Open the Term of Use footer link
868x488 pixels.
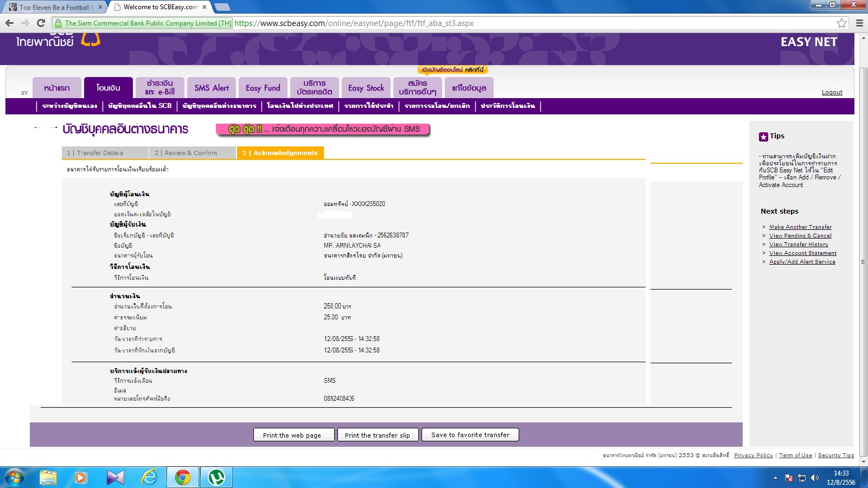pos(795,455)
